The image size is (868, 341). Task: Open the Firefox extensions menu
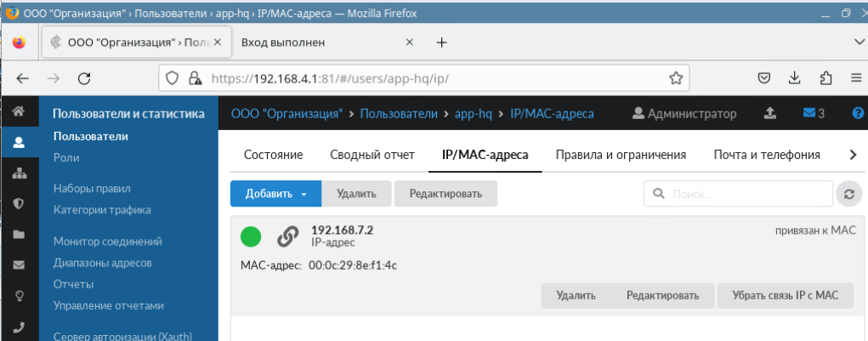[x=825, y=78]
